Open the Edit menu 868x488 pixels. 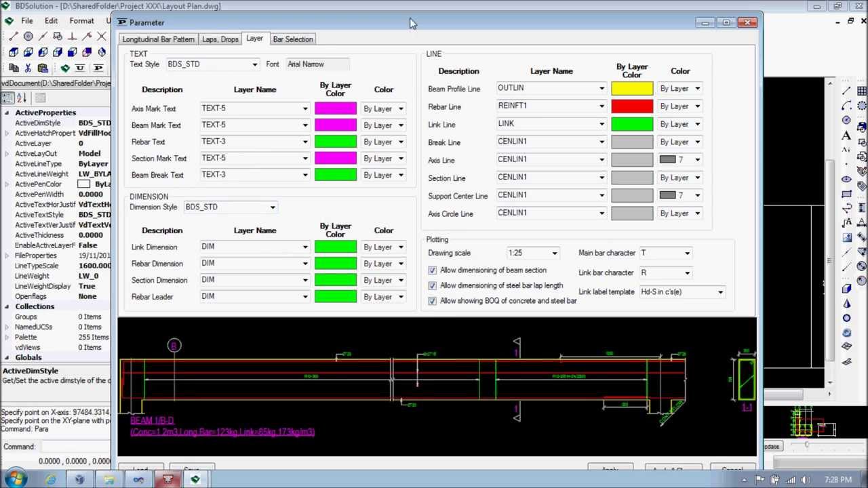[51, 21]
